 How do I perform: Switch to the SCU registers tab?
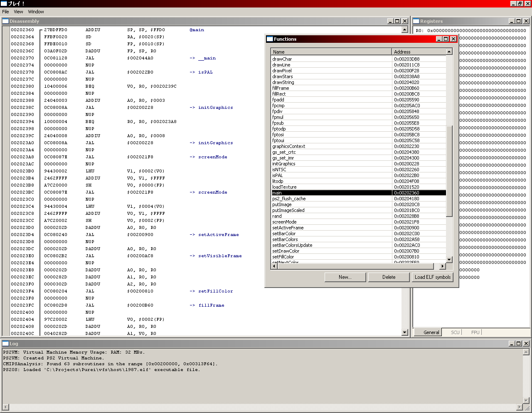coord(455,332)
